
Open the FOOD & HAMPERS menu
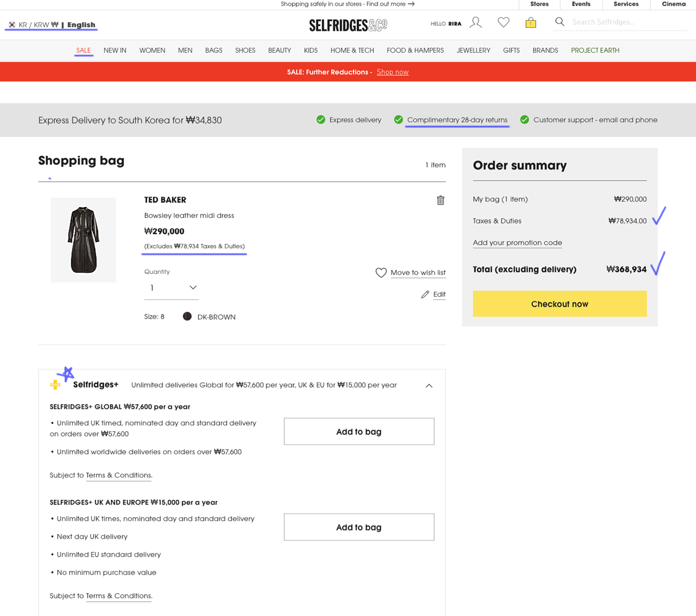(x=415, y=51)
